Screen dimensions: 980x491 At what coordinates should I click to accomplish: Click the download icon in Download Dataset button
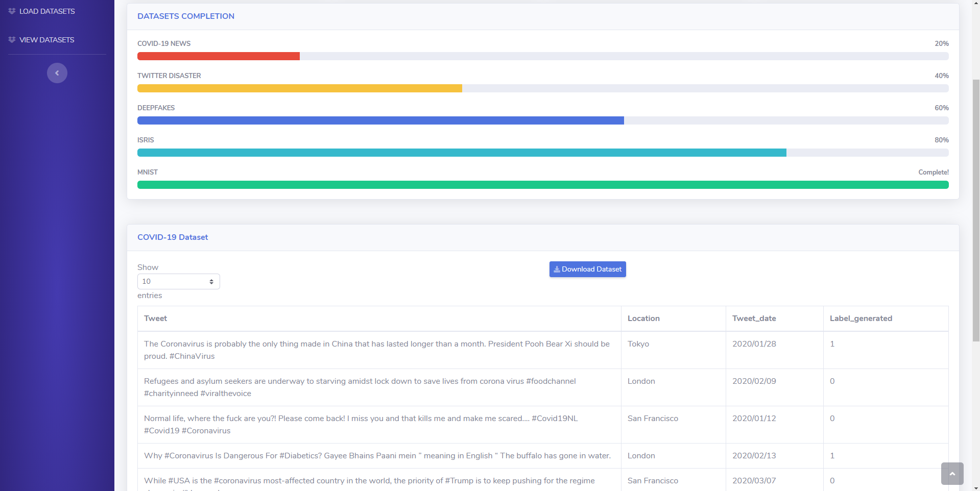point(557,269)
